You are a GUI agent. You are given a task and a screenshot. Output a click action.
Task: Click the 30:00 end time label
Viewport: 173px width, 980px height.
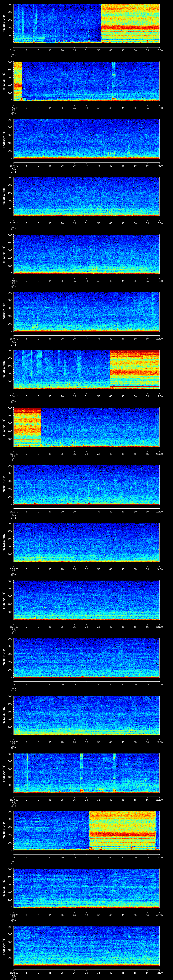tap(159, 915)
